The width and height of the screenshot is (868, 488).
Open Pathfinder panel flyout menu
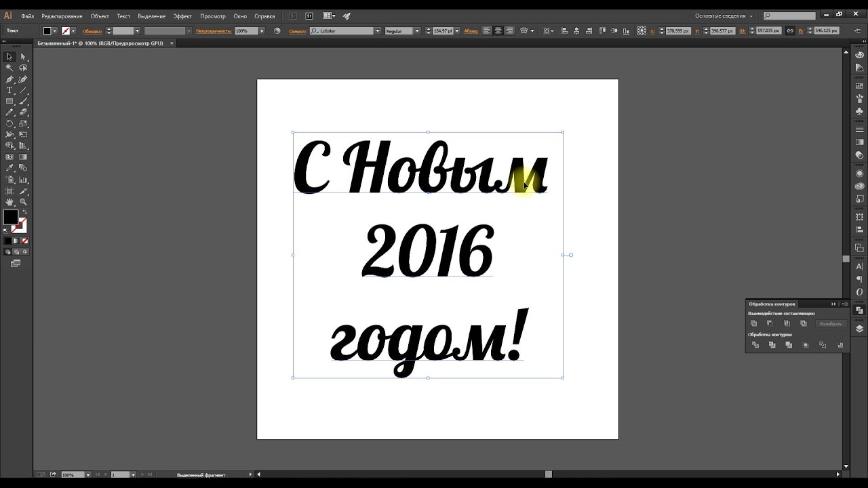844,304
